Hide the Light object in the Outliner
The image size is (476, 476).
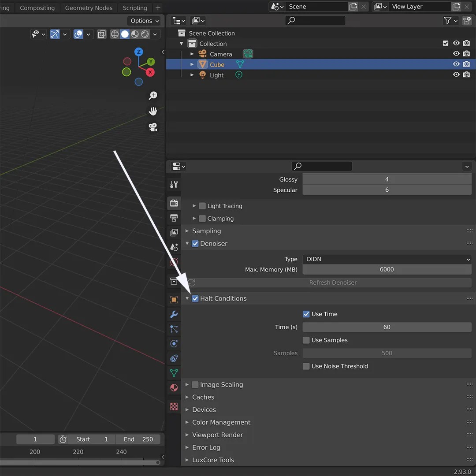pos(456,74)
